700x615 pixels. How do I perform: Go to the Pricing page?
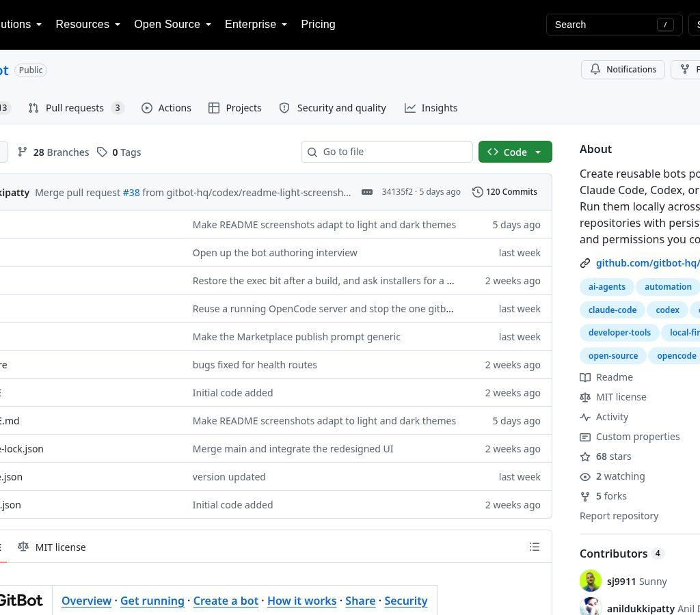(x=318, y=24)
